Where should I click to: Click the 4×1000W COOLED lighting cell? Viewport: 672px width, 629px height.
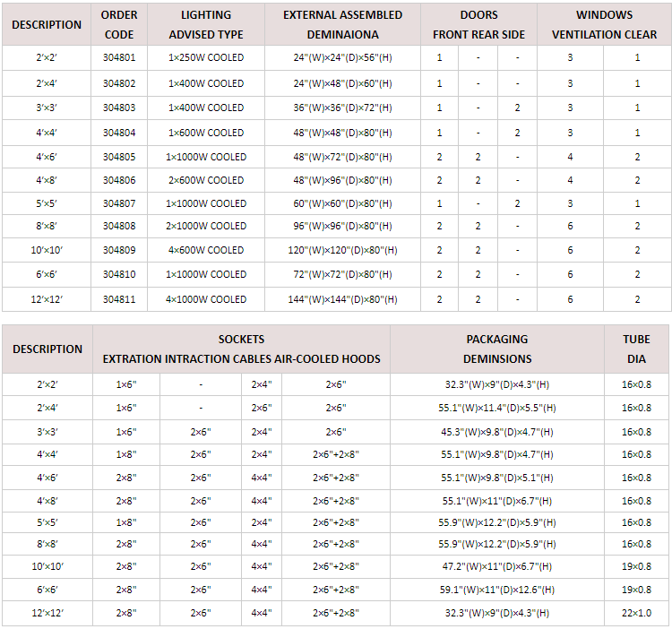pyautogui.click(x=206, y=299)
